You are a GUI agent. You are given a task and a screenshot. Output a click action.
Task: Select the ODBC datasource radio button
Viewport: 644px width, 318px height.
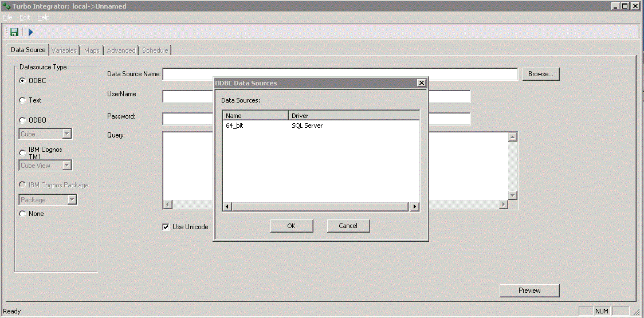coord(22,81)
